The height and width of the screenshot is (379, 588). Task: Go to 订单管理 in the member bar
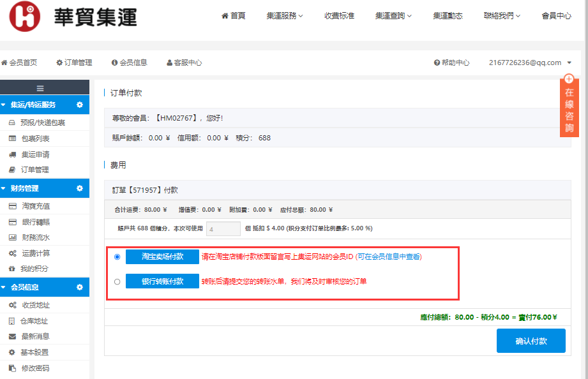(x=74, y=63)
